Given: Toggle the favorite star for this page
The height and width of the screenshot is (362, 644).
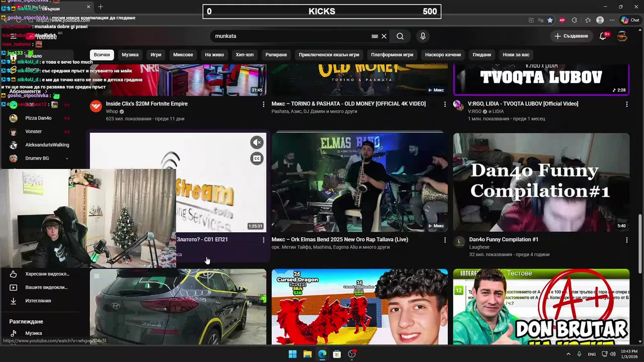Looking at the screenshot, I should [550, 20].
